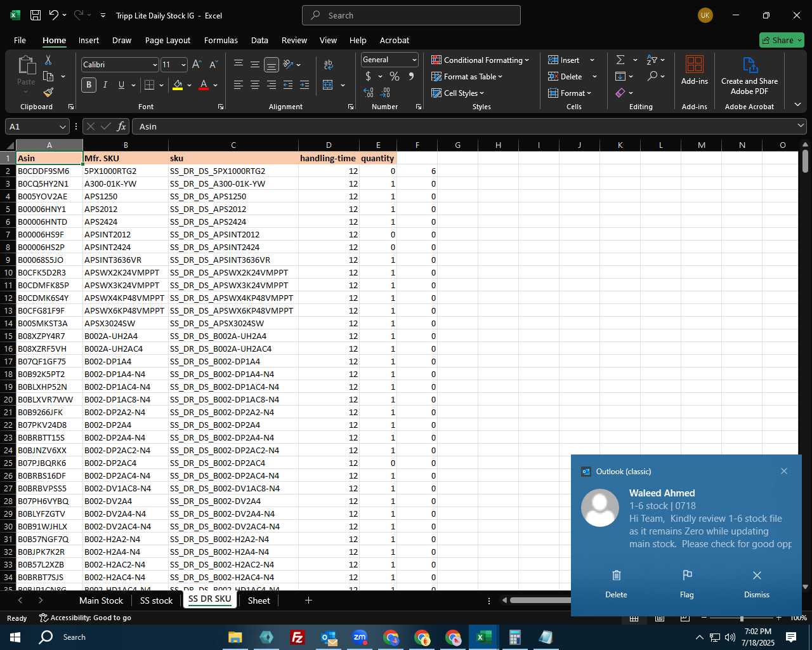Click the Paste clipboard icon

tap(26, 65)
